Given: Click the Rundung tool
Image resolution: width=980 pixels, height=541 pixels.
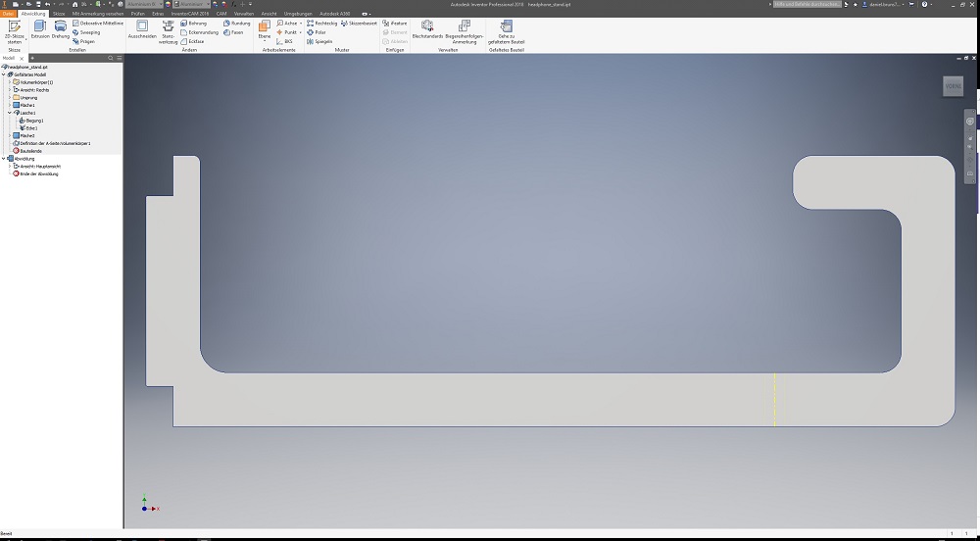Looking at the screenshot, I should (237, 24).
